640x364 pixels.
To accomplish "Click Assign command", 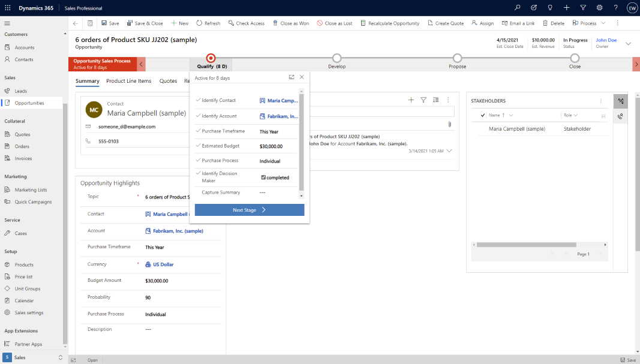I will (x=482, y=23).
